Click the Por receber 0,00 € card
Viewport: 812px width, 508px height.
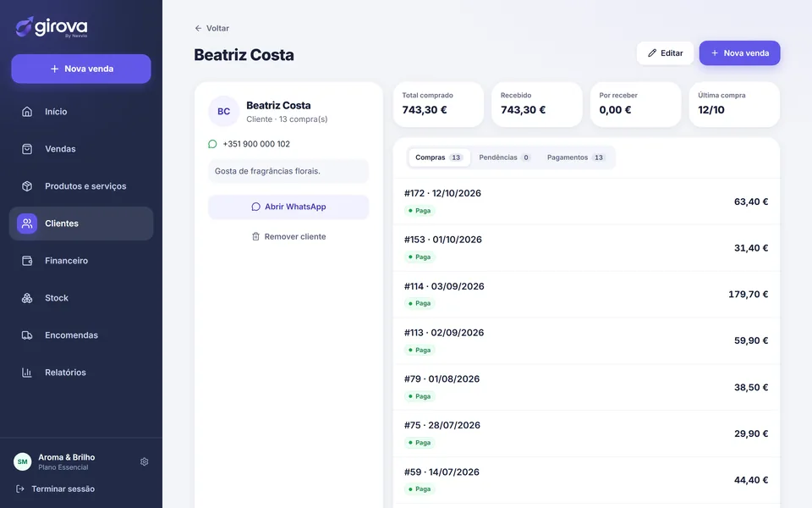tap(635, 104)
